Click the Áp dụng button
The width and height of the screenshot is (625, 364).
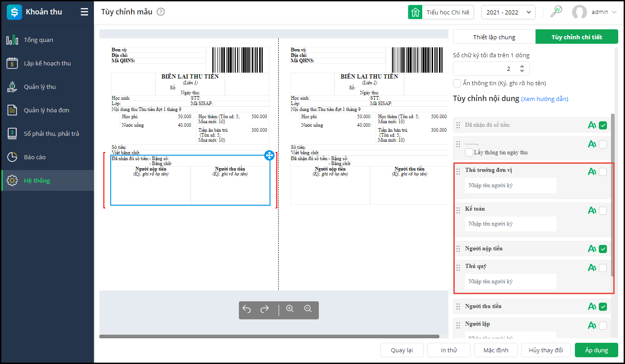pos(596,350)
